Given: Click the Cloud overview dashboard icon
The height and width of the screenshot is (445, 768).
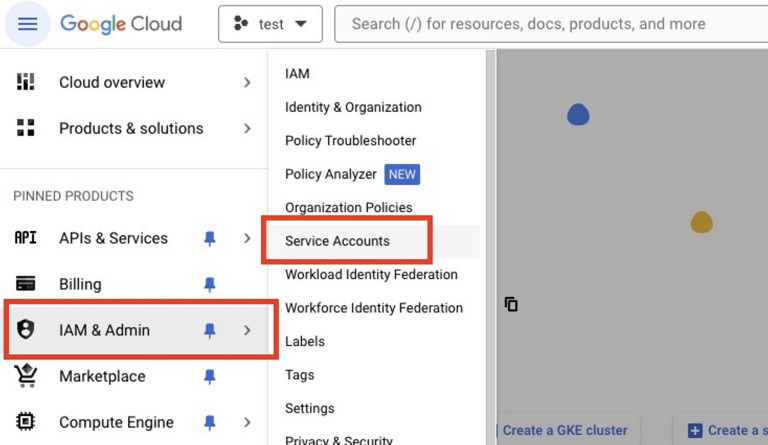Looking at the screenshot, I should point(26,82).
